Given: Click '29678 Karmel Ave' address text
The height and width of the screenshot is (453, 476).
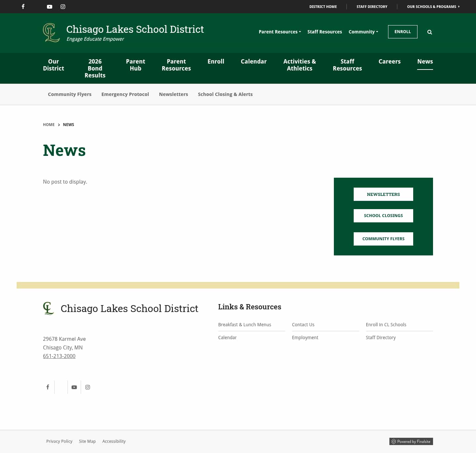Looking at the screenshot, I should [64, 339].
